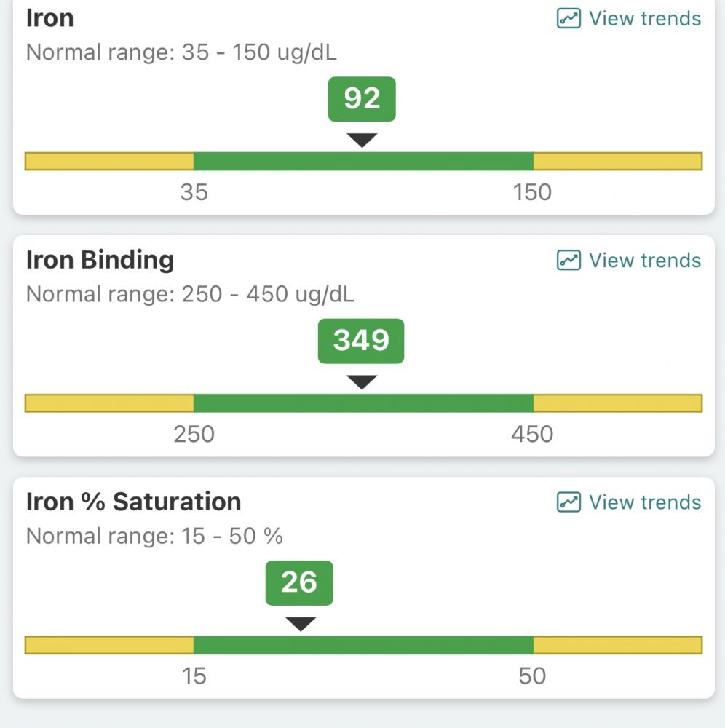The width and height of the screenshot is (725, 728).
Task: Click the Iron result range bar
Action: tap(363, 161)
